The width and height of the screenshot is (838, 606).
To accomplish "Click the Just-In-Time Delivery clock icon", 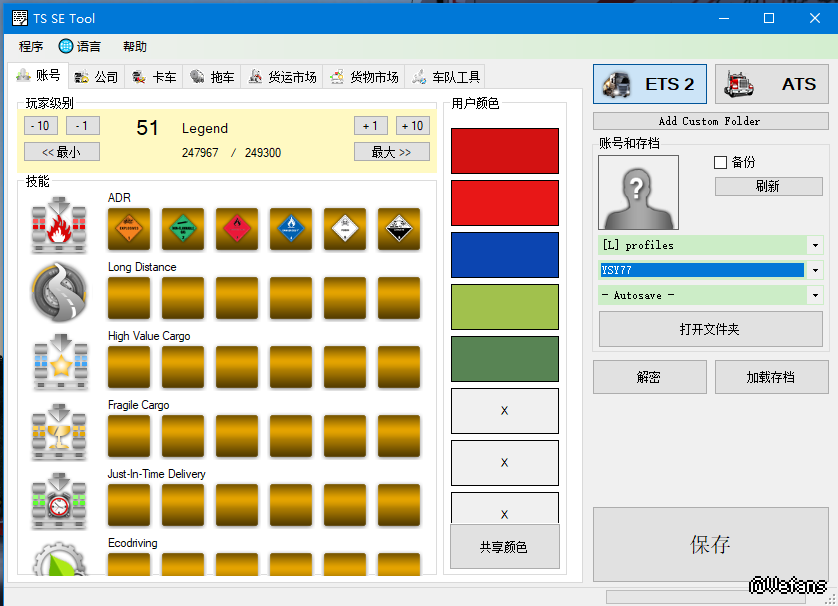I will pyautogui.click(x=59, y=501).
